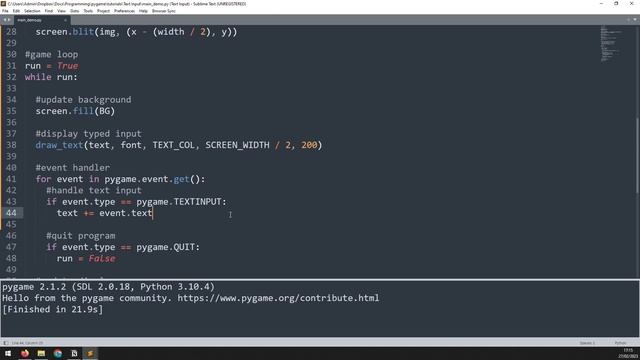640x360 pixels.
Task: Click 'SCREEN_WIDTH' in the draw_text call
Action: [x=237, y=145]
